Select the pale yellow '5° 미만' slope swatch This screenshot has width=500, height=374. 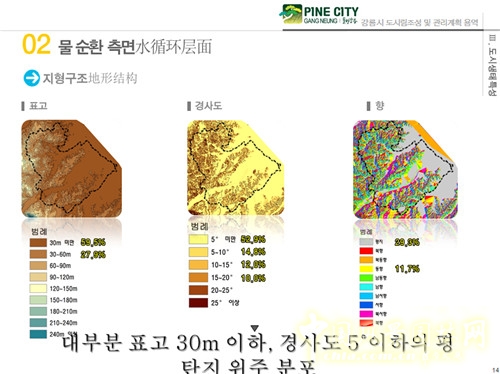pos(198,239)
